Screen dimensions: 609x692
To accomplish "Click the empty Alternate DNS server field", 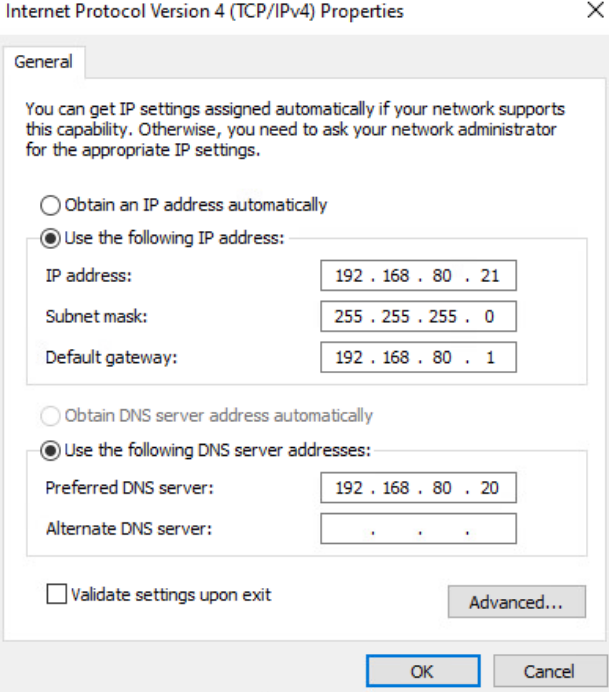I will [x=418, y=529].
